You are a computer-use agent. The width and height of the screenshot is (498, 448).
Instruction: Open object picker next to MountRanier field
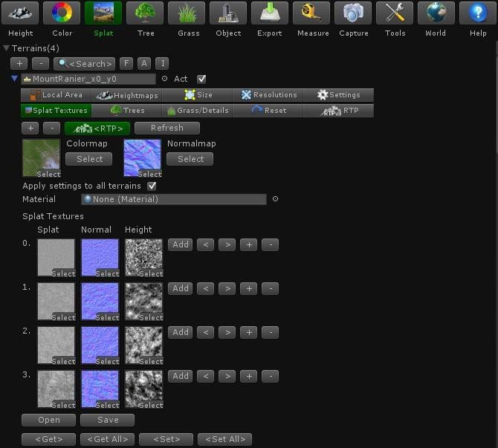click(164, 79)
